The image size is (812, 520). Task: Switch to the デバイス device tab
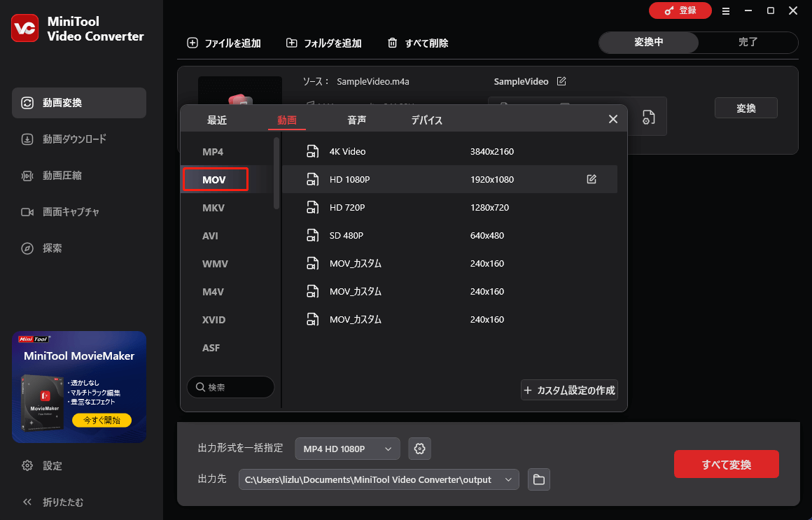(x=427, y=120)
